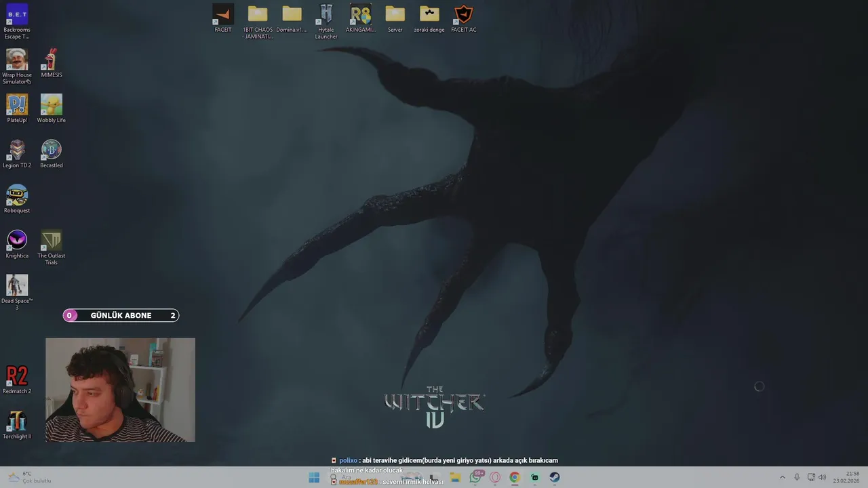Select the PlateUp! game icon

coord(17,108)
